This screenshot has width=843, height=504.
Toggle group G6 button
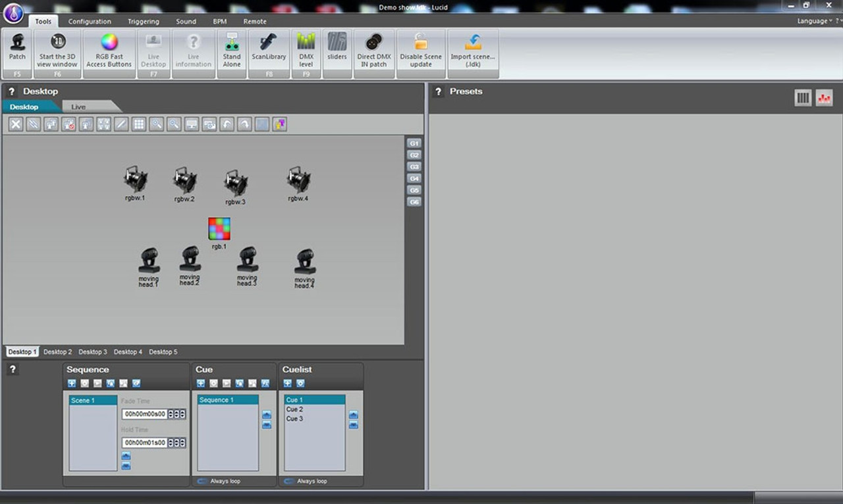[414, 201]
